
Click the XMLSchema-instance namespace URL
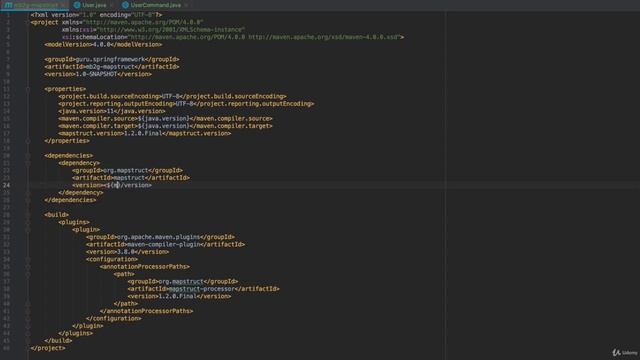click(171, 30)
